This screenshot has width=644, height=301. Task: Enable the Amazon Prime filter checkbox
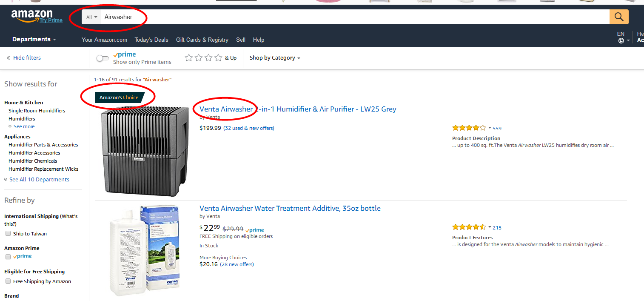(8, 257)
